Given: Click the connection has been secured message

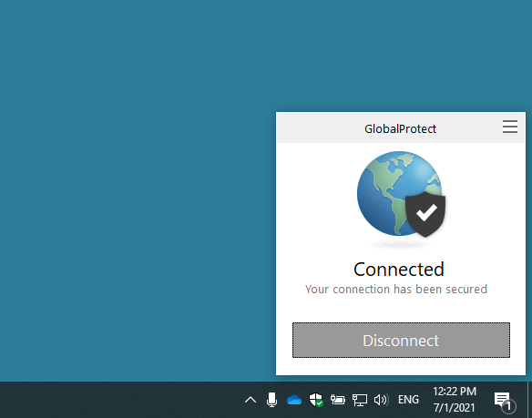Looking at the screenshot, I should 396,289.
